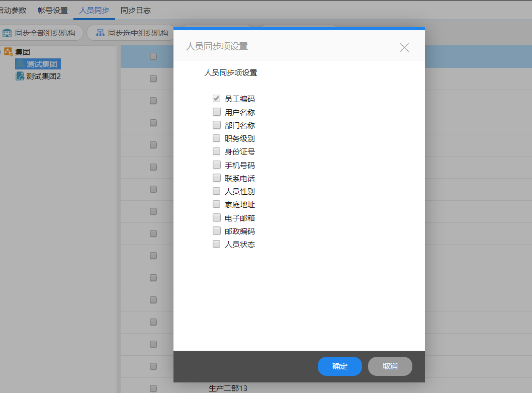Select 测试集团2 in the tree
Screen dimensions: 532x393
(x=43, y=76)
